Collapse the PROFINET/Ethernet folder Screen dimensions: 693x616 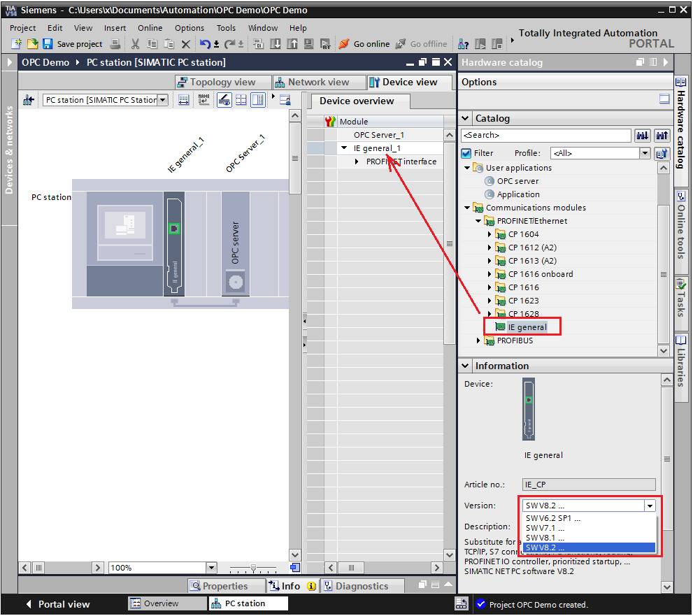coord(478,221)
